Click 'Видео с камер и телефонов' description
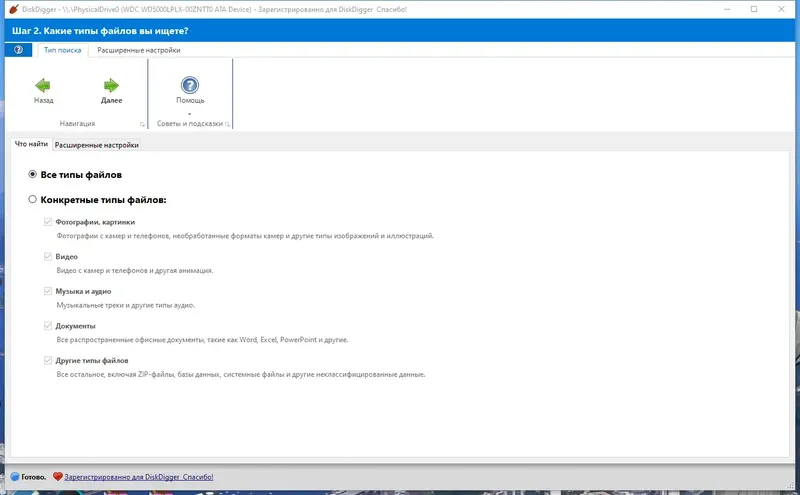The height and width of the screenshot is (495, 800). (x=135, y=270)
